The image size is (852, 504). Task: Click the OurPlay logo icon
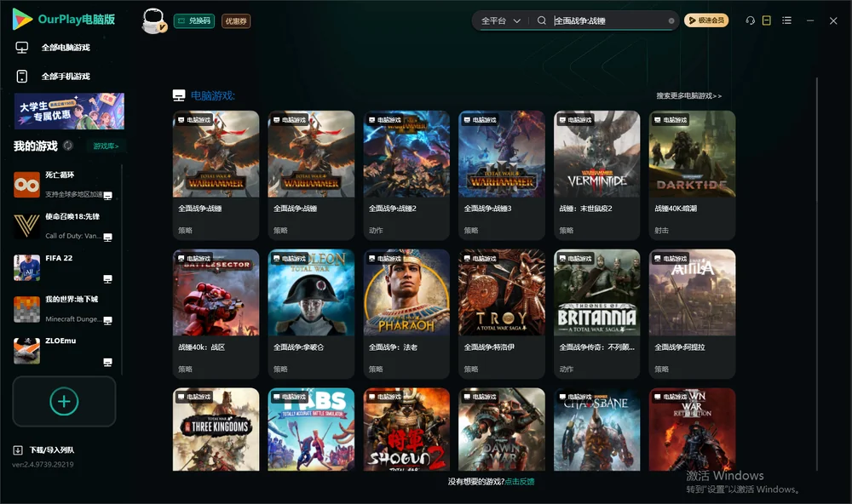(22, 19)
